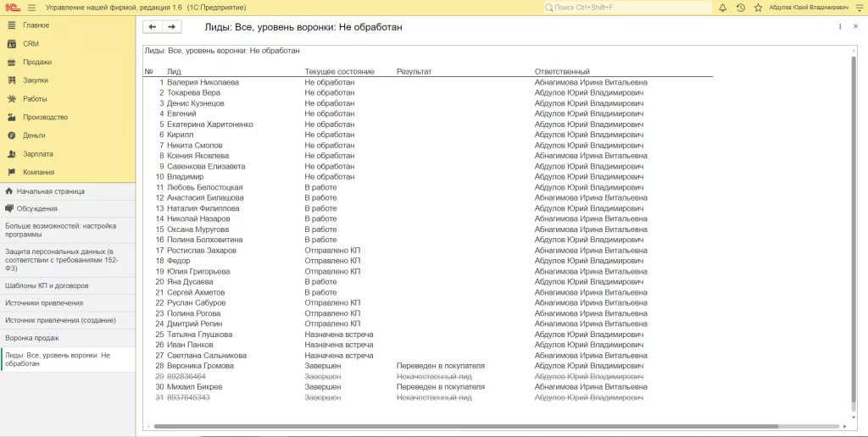This screenshot has width=868, height=437.
Task: Open the three-dot more actions menu
Action: point(840,26)
